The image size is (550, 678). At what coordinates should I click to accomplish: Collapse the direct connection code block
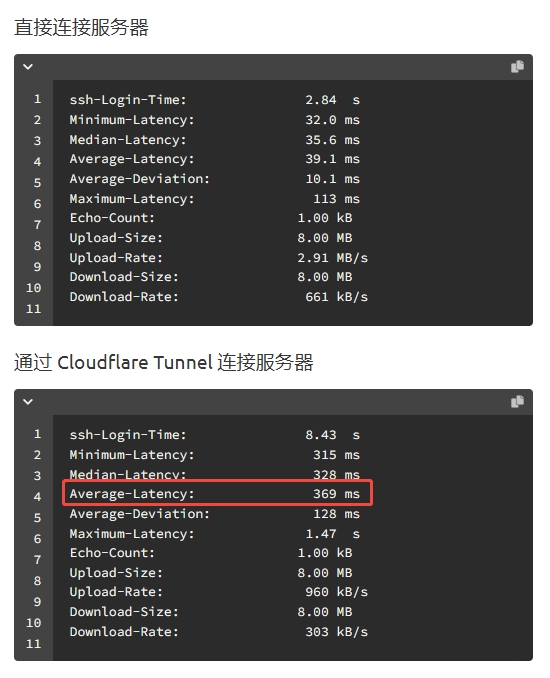(28, 67)
